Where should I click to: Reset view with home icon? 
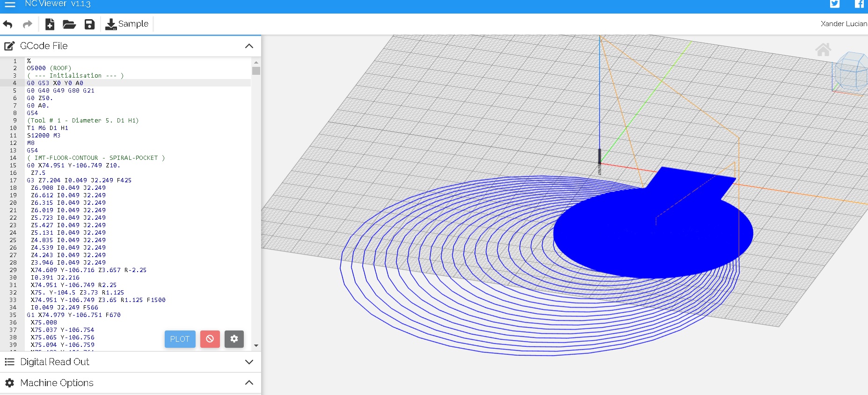(823, 50)
